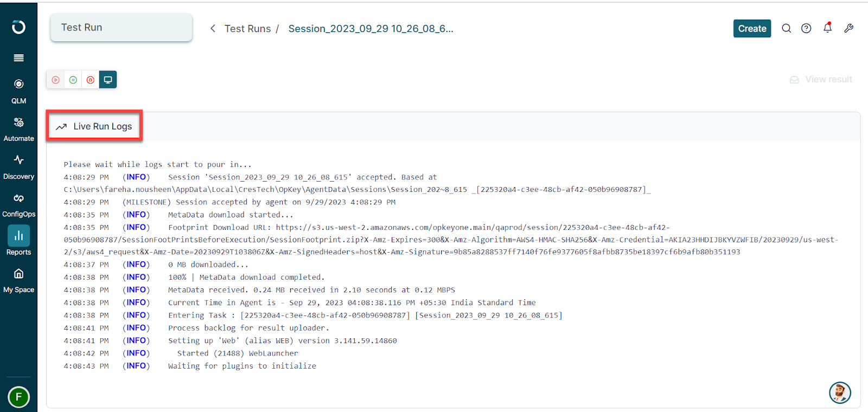Click the 'Entering Task' log line
This screenshot has width=868, height=412.
pos(365,316)
